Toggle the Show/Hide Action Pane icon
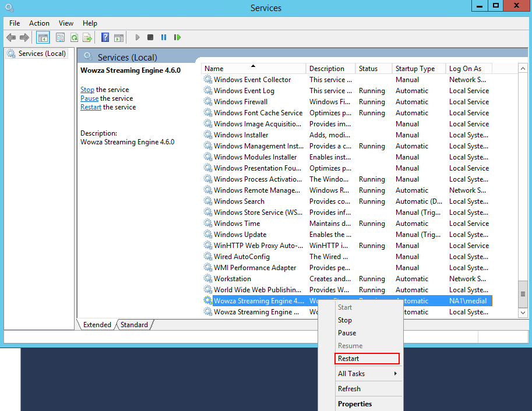This screenshot has width=532, height=411. (119, 37)
